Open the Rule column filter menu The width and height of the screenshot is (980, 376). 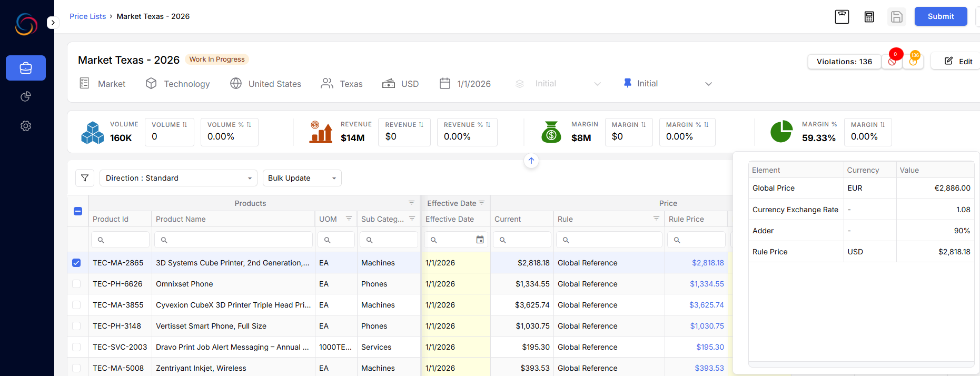click(x=656, y=219)
